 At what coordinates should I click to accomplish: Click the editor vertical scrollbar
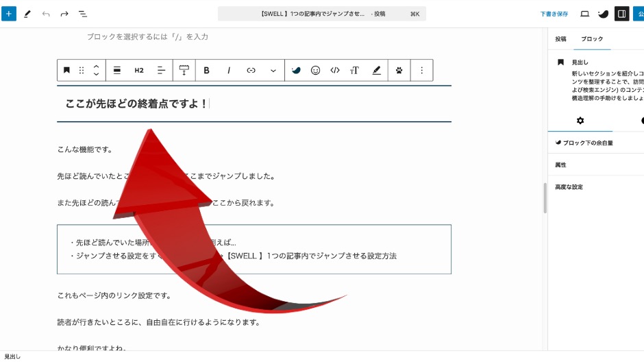coord(545,197)
